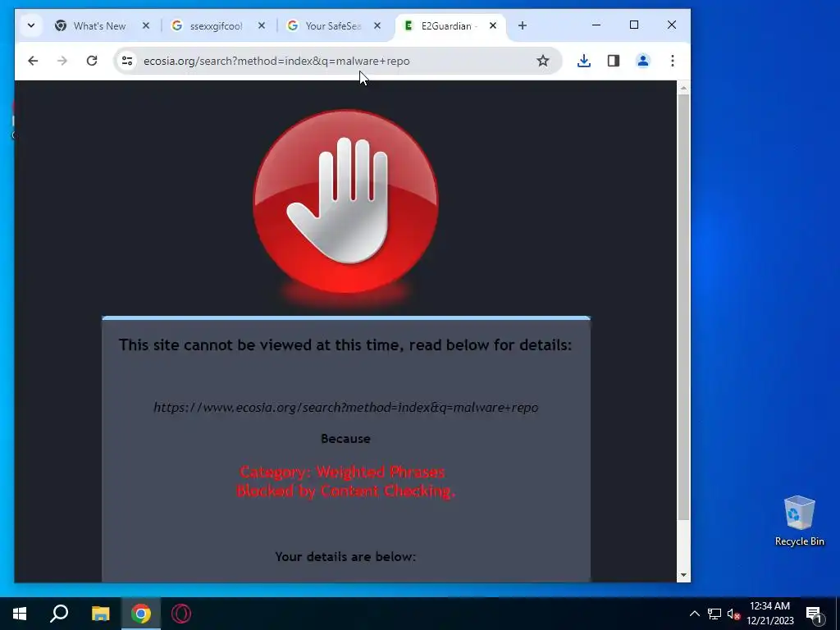Click the scrollbar up arrow
Viewport: 840px width, 630px height.
coord(683,87)
